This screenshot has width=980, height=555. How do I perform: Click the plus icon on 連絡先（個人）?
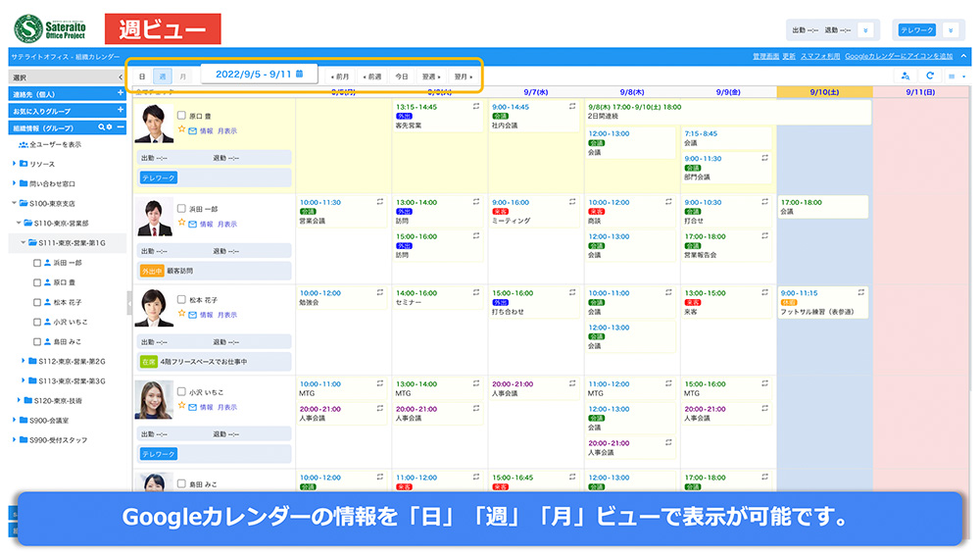click(121, 94)
